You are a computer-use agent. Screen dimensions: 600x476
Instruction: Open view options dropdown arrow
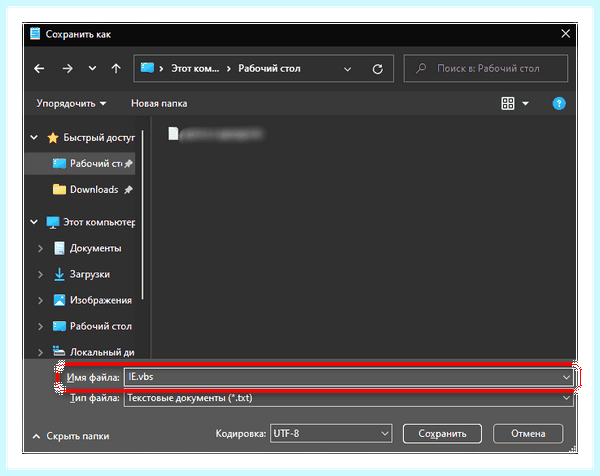[x=525, y=103]
